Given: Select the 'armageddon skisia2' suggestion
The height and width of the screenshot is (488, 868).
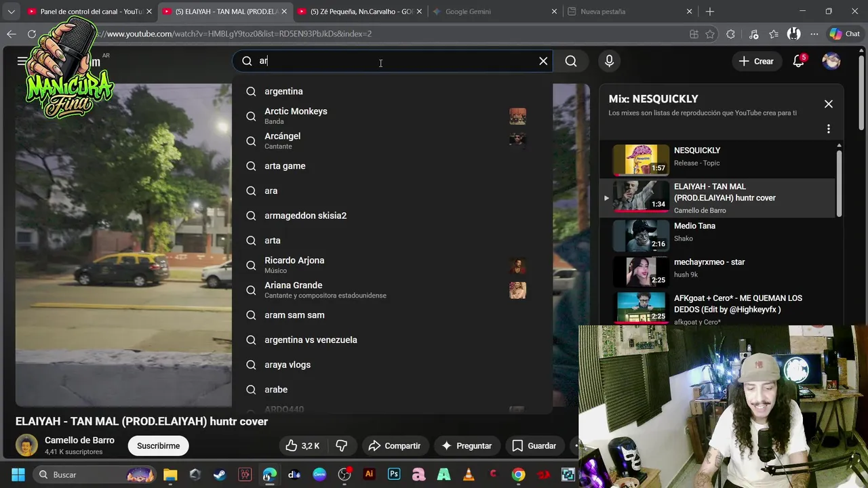Looking at the screenshot, I should [392, 216].
